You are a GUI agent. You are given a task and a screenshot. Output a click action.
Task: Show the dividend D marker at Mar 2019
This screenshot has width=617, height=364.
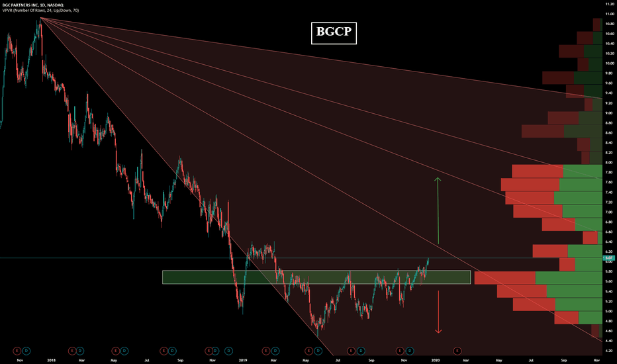[275, 351]
